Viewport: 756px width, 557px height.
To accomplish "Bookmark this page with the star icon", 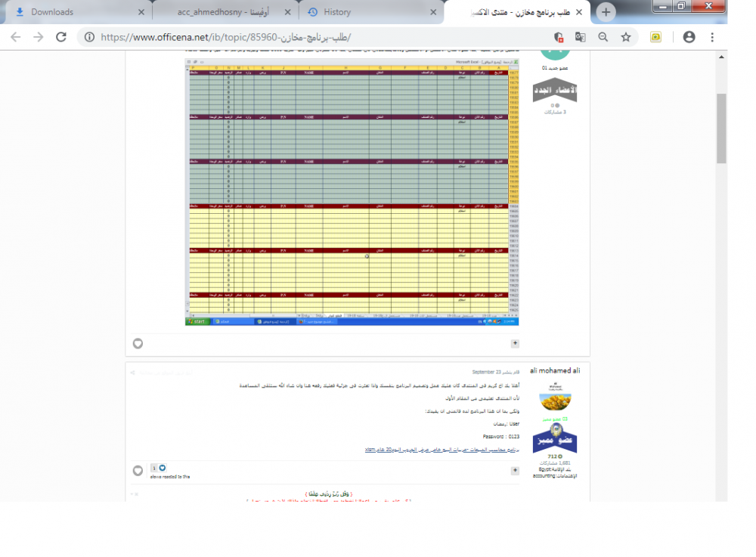I will click(x=626, y=37).
